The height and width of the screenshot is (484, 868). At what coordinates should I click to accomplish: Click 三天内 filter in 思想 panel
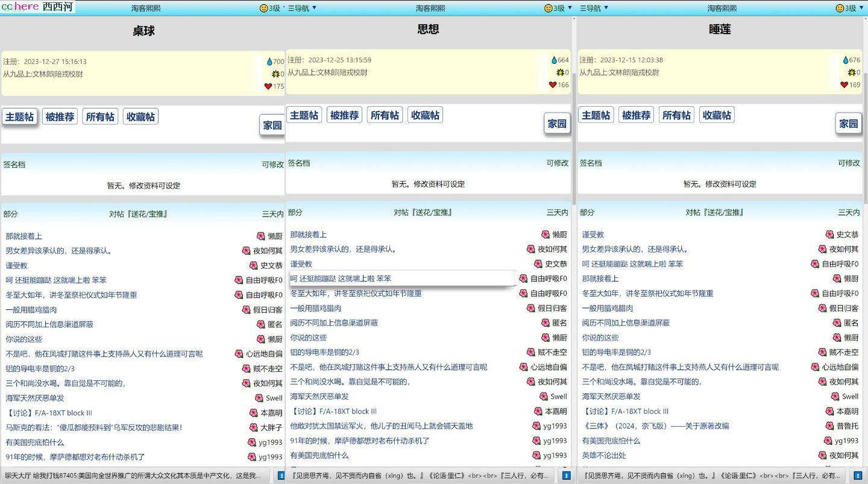pyautogui.click(x=558, y=213)
